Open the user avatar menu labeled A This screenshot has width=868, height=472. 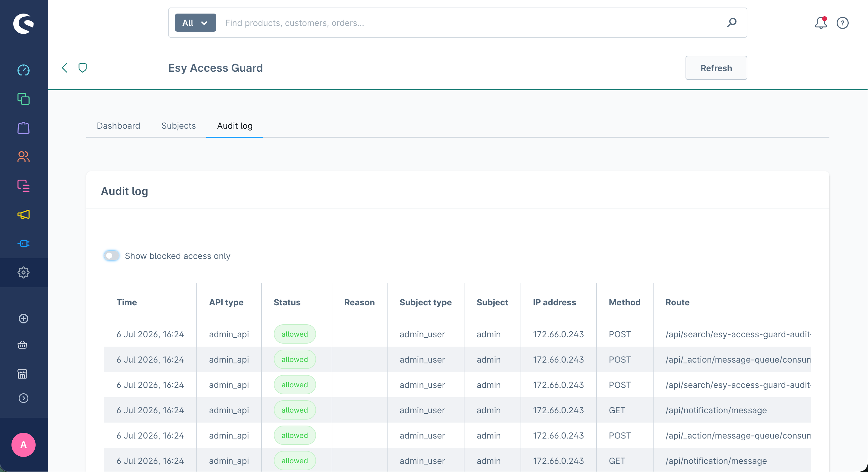pyautogui.click(x=23, y=445)
